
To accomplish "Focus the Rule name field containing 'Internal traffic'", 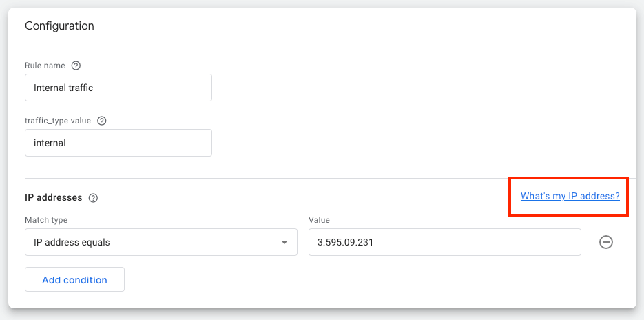I will click(x=118, y=88).
